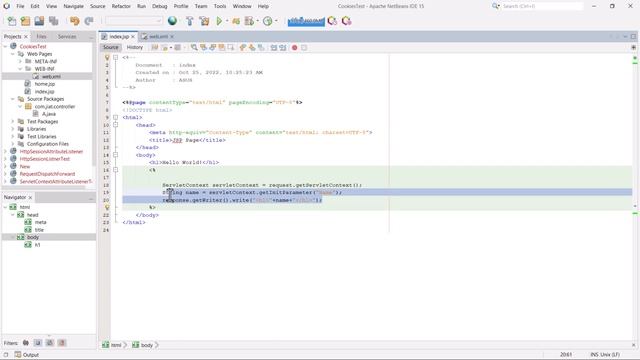Image resolution: width=640 pixels, height=360 pixels.
Task: Open the Profile Project dropdown arrow
Action: tap(258, 21)
